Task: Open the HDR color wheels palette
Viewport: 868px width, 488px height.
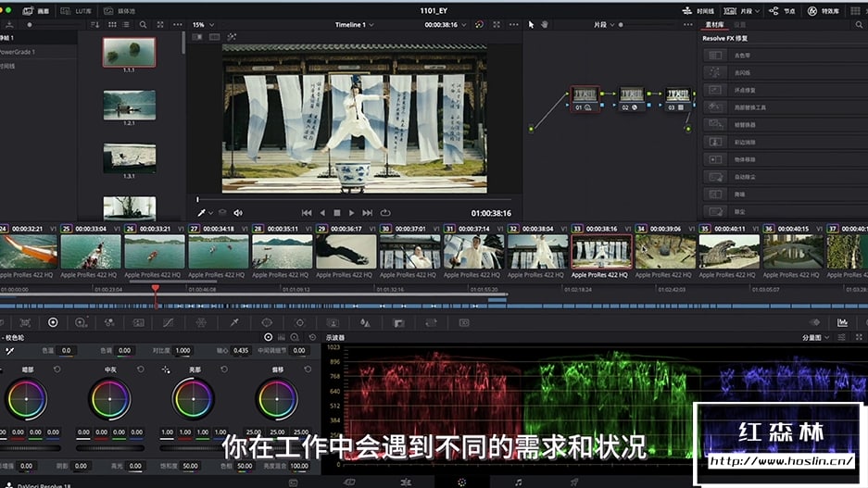Action: (81, 322)
